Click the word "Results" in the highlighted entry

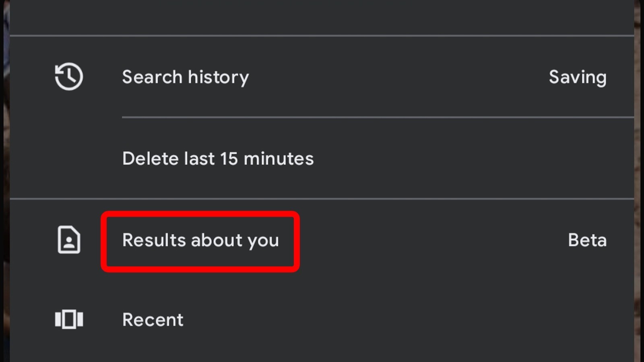(154, 241)
